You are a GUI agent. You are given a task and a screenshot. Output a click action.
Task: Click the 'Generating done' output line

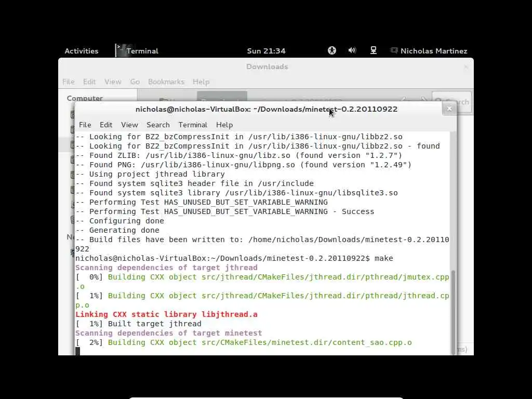pos(117,230)
